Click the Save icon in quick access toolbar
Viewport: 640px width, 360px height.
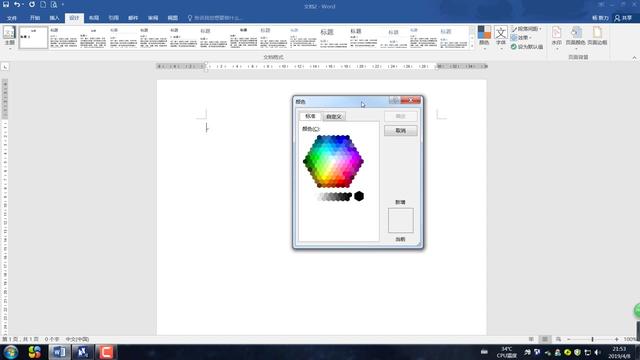click(x=6, y=4)
